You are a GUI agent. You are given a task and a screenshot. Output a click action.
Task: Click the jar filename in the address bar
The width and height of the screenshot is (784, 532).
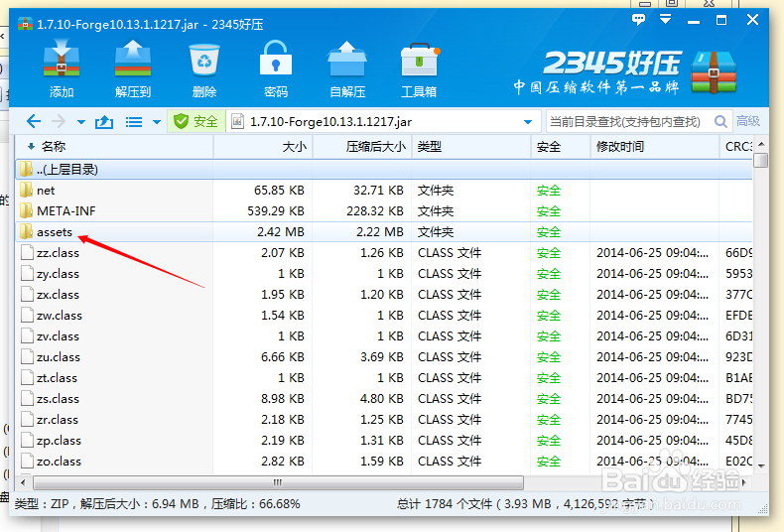[x=330, y=122]
